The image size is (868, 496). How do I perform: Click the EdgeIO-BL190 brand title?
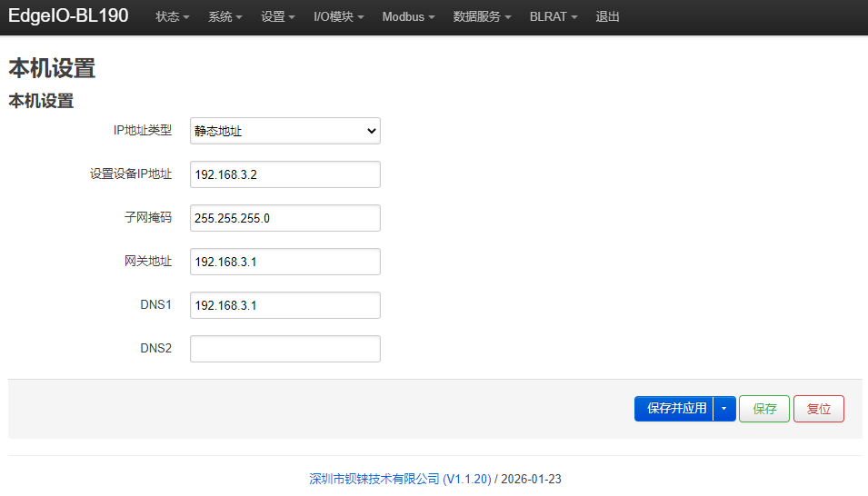click(x=69, y=15)
